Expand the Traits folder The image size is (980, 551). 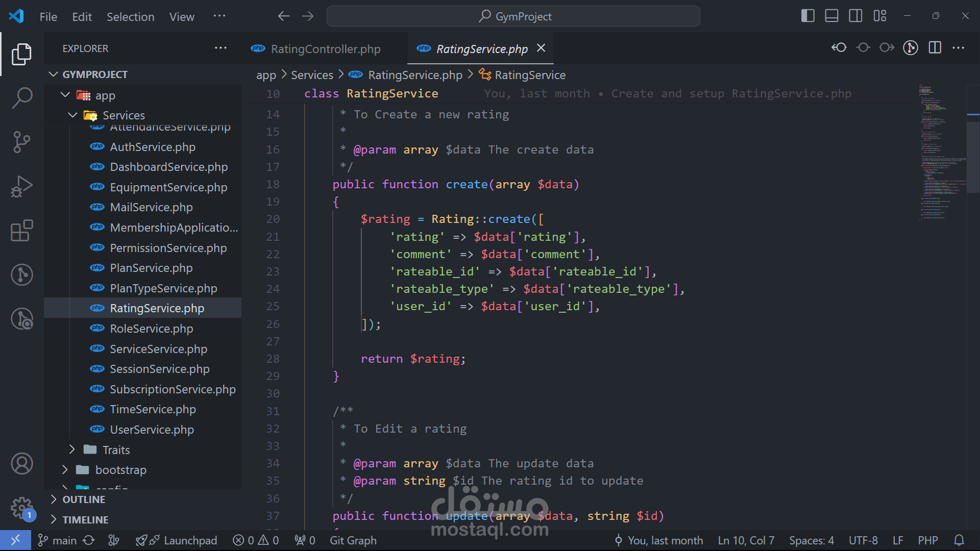(x=116, y=450)
